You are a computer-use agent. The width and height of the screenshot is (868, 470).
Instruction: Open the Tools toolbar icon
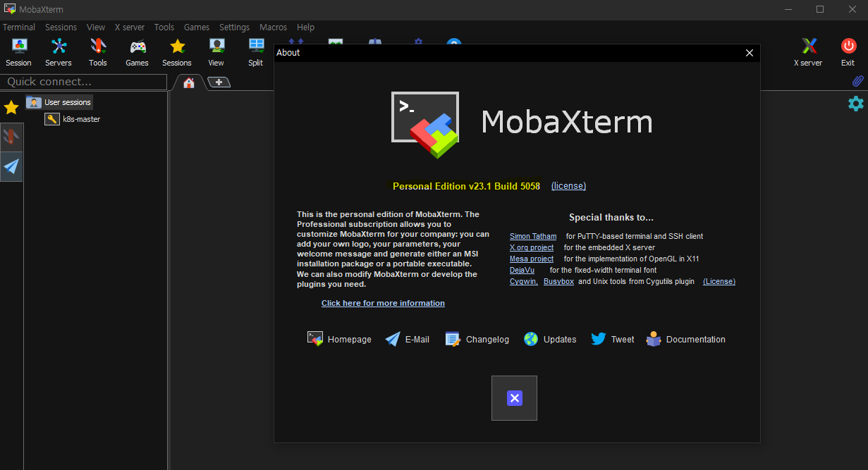[x=98, y=53]
